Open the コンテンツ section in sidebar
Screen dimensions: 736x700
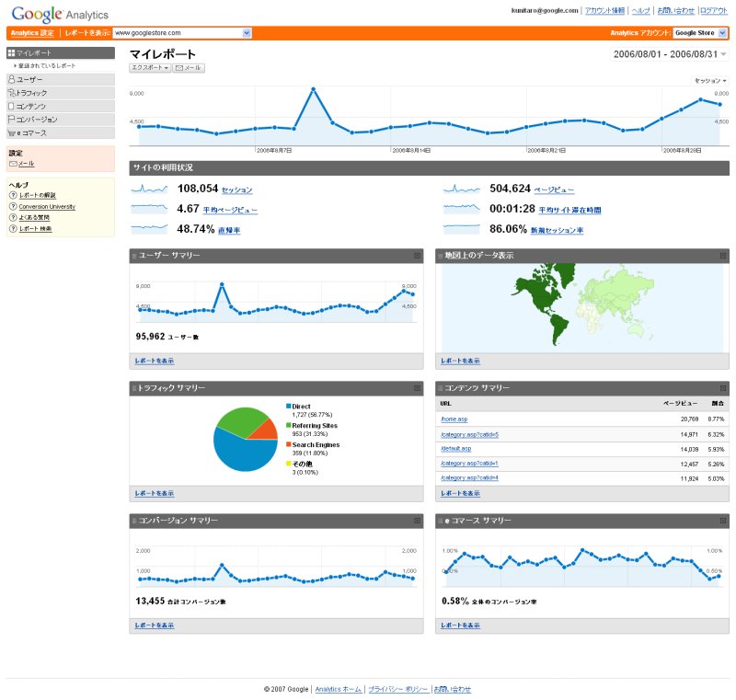31,107
